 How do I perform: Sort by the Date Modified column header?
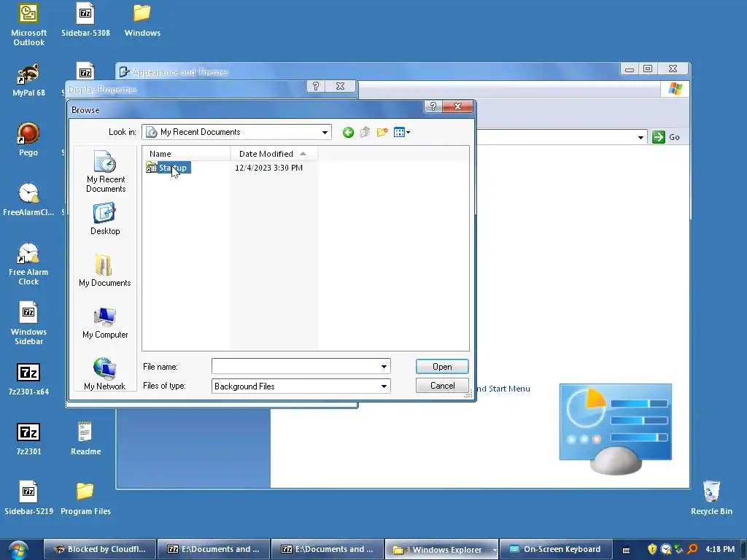(274, 154)
